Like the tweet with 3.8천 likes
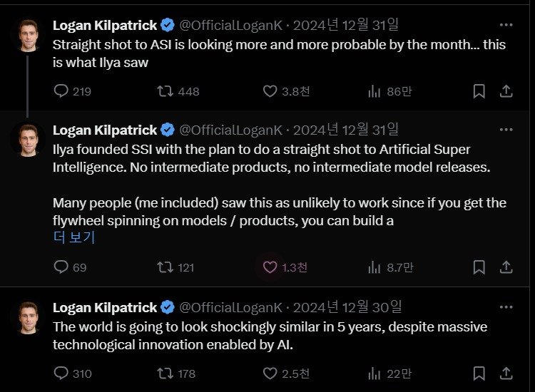The height and width of the screenshot is (392, 535). click(x=270, y=91)
